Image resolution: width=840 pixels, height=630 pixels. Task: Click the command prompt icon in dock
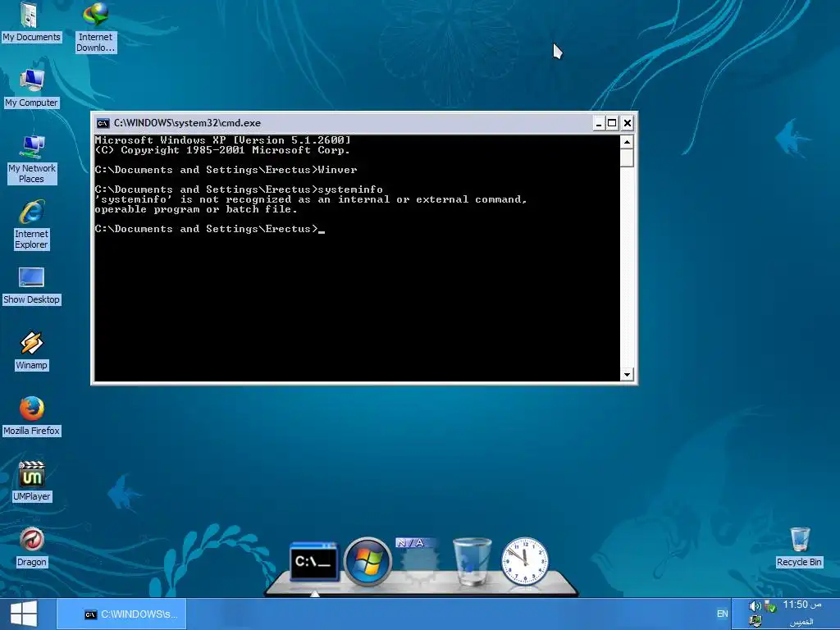click(x=314, y=561)
